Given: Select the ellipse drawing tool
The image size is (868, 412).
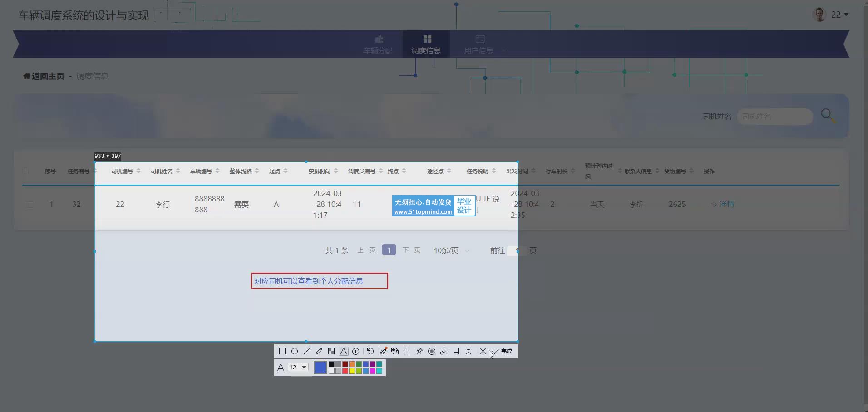Looking at the screenshot, I should pos(295,351).
